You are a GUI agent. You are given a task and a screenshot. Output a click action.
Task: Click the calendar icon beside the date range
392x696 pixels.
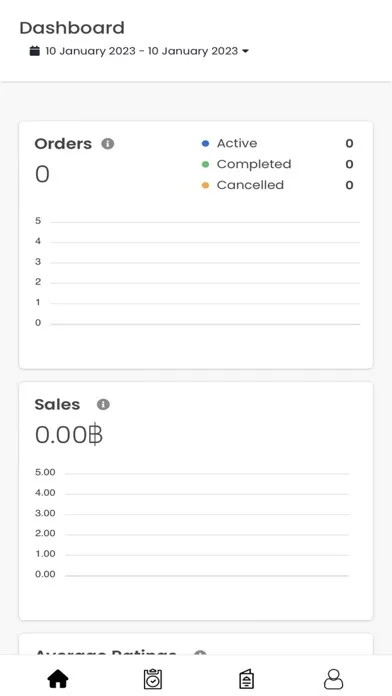click(35, 51)
